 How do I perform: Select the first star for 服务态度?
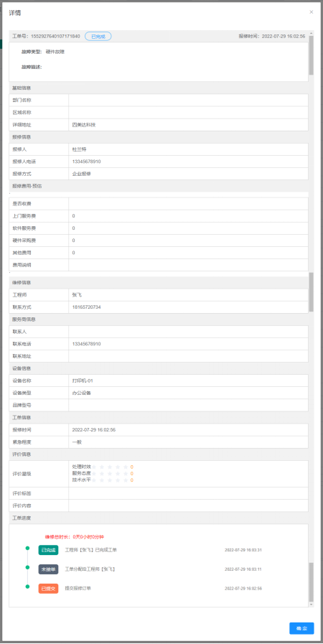(x=95, y=474)
